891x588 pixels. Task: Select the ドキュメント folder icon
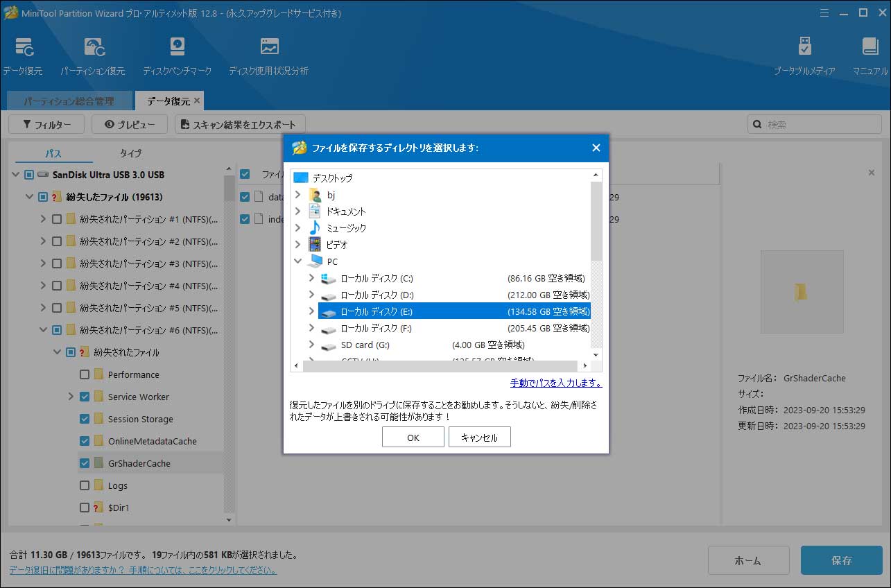pyautogui.click(x=315, y=211)
